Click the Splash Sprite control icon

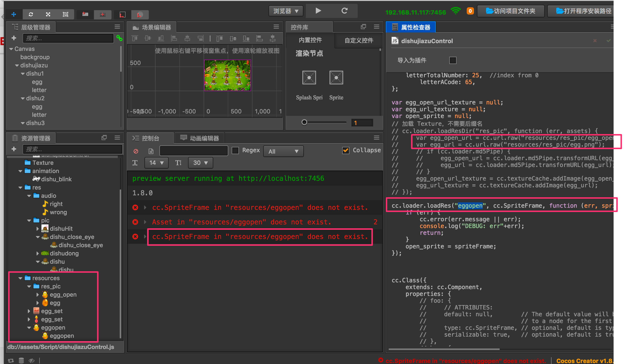coord(309,78)
